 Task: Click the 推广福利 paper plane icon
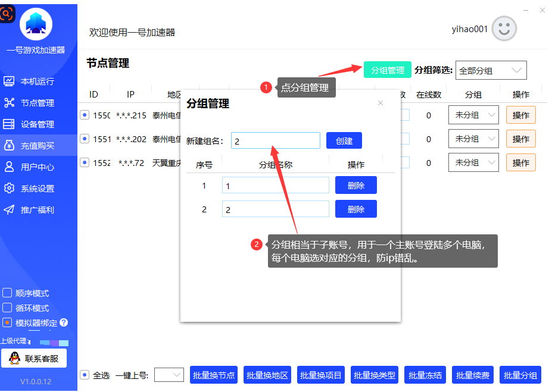pyautogui.click(x=9, y=210)
